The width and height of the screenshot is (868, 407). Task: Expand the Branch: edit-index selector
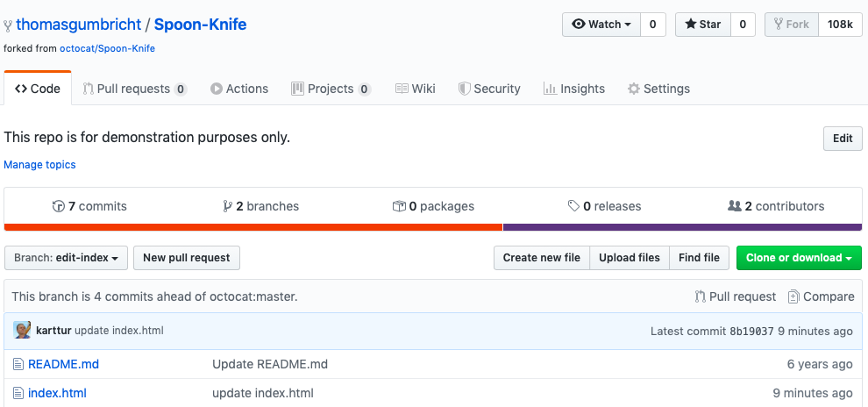point(67,258)
